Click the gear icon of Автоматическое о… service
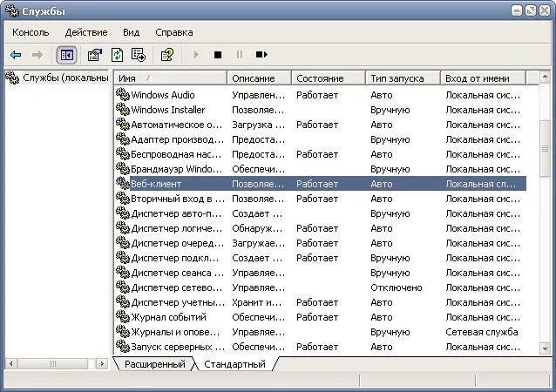The height and width of the screenshot is (392, 556). coord(123,125)
